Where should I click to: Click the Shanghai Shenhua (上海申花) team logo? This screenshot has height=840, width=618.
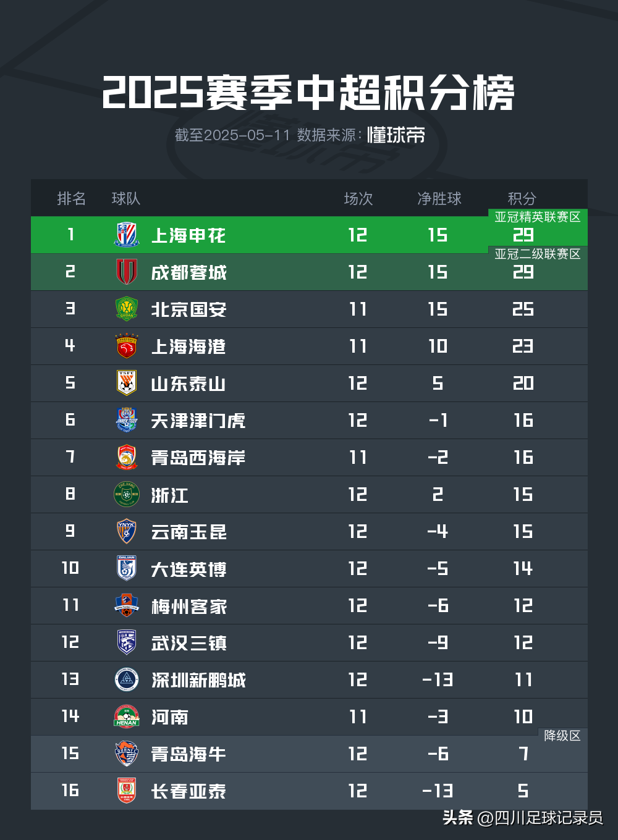[x=127, y=235]
